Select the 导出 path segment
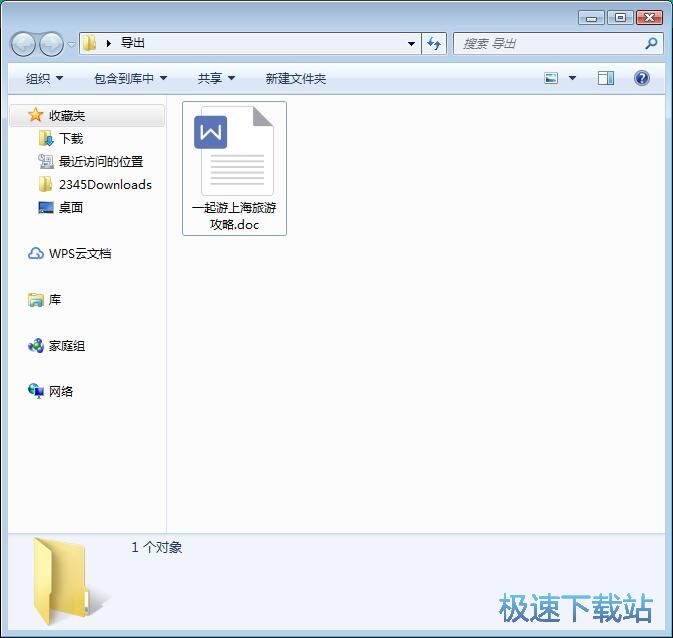The width and height of the screenshot is (673, 638). (x=133, y=43)
